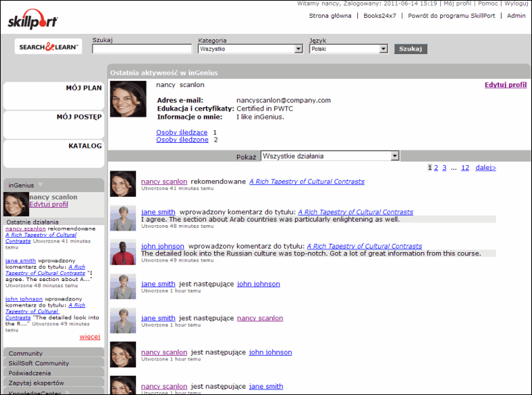This screenshot has width=532, height=395.
Task: Collapse the inGenius sidebar panel chevron
Action: click(x=41, y=184)
